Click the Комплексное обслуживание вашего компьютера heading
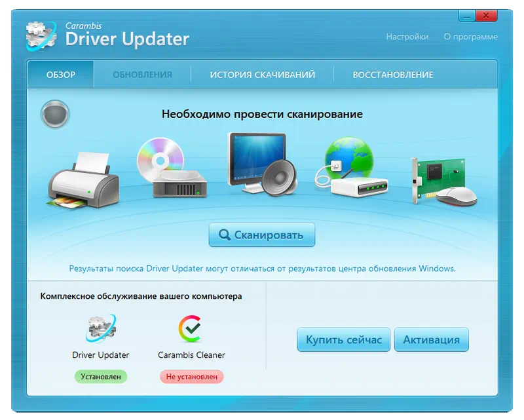 [141, 296]
